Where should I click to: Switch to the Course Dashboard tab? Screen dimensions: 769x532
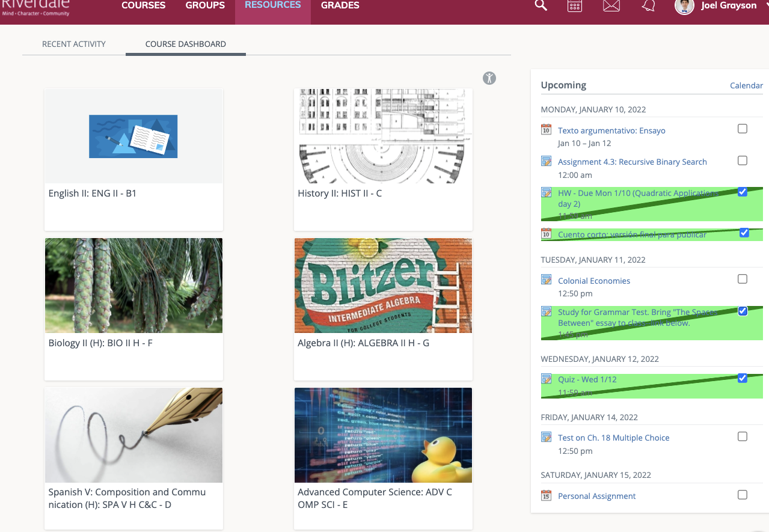186,44
